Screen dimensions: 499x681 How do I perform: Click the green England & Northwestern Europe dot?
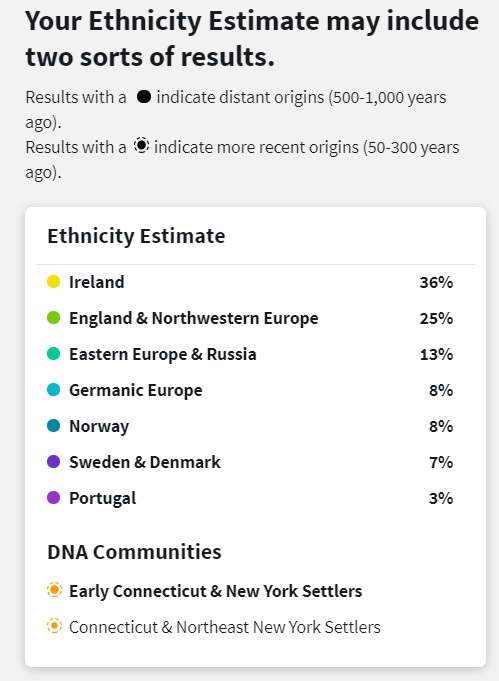click(x=53, y=317)
